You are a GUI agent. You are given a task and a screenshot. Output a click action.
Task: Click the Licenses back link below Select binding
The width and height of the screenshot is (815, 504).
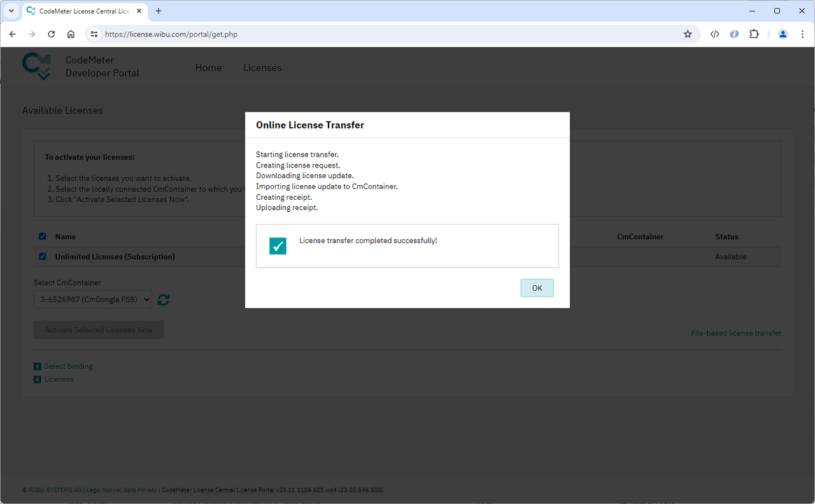click(59, 379)
